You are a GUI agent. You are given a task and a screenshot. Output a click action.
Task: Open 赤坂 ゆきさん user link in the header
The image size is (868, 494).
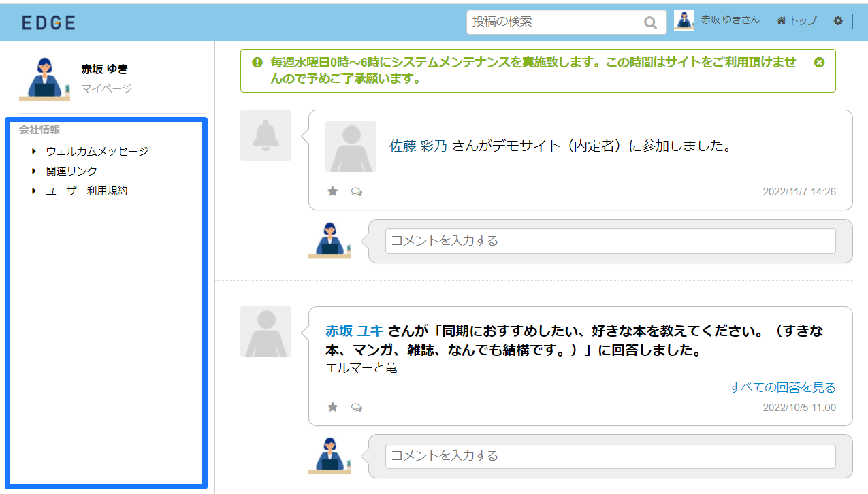point(730,20)
